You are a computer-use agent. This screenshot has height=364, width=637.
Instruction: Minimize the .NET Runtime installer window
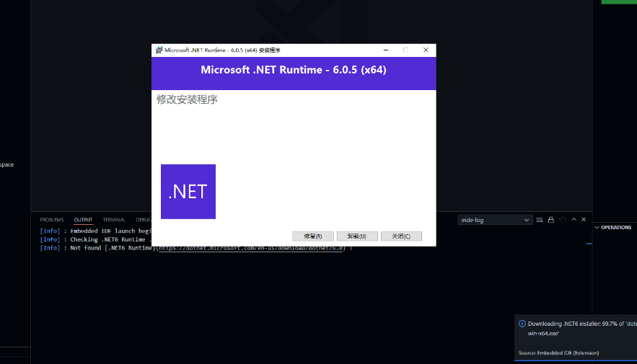[386, 50]
